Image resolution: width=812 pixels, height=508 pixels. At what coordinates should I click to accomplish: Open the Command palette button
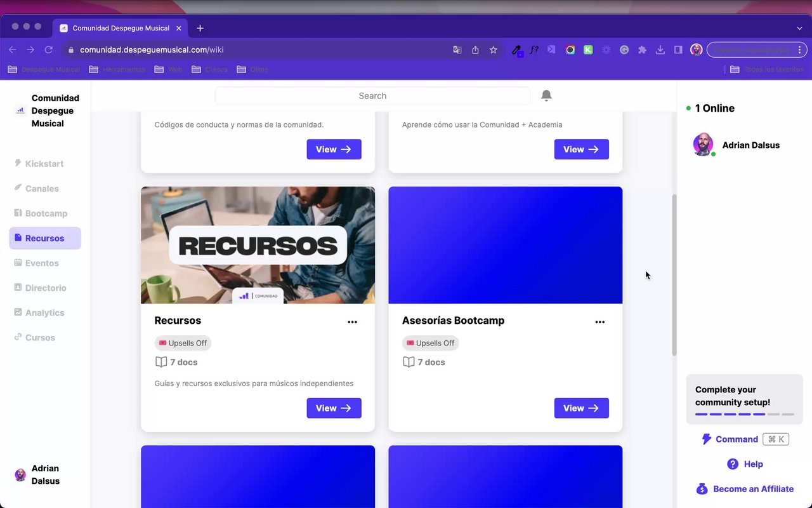point(745,439)
